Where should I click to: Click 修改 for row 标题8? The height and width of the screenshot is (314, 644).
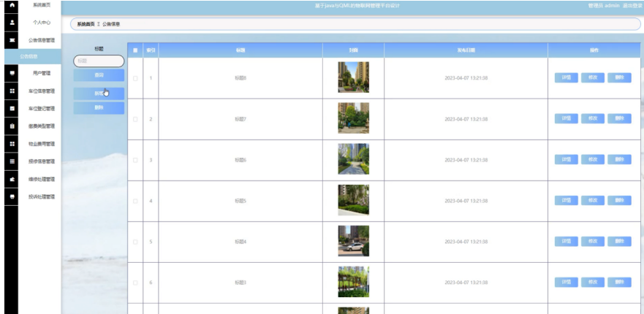click(593, 77)
